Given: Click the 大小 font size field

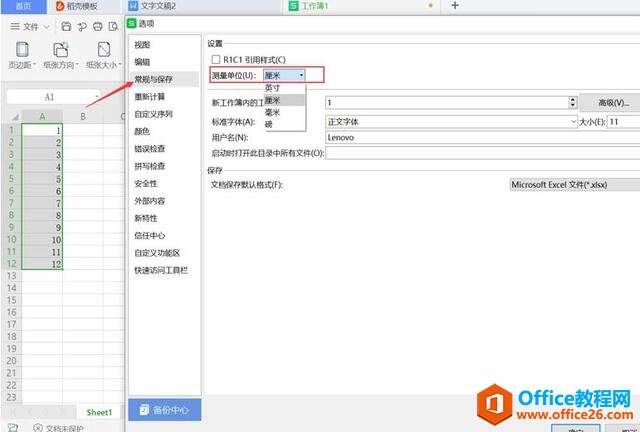Looking at the screenshot, I should tap(624, 122).
